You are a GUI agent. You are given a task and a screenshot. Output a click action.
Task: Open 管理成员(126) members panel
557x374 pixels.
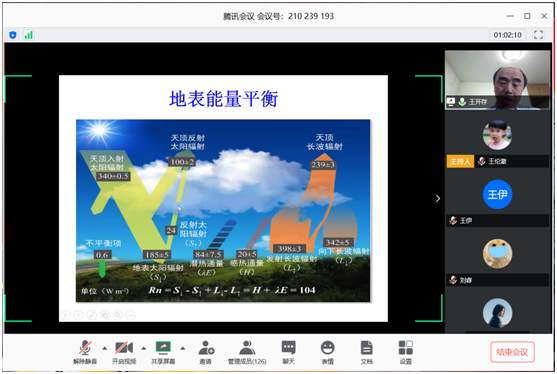pos(247,352)
